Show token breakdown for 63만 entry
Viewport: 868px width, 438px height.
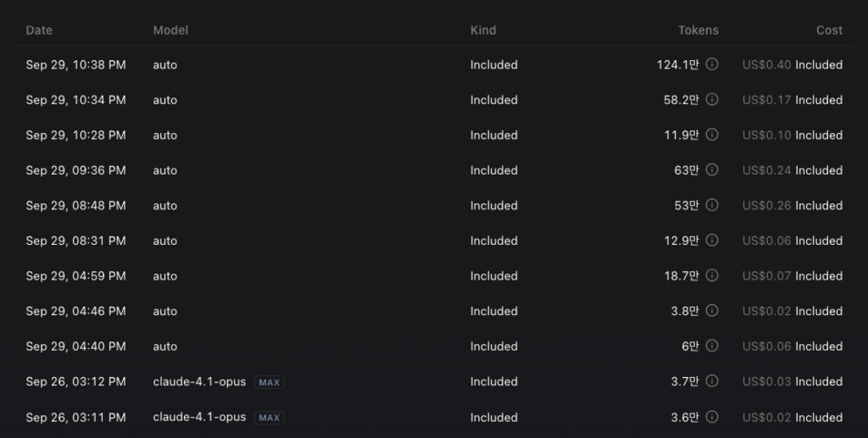point(712,170)
